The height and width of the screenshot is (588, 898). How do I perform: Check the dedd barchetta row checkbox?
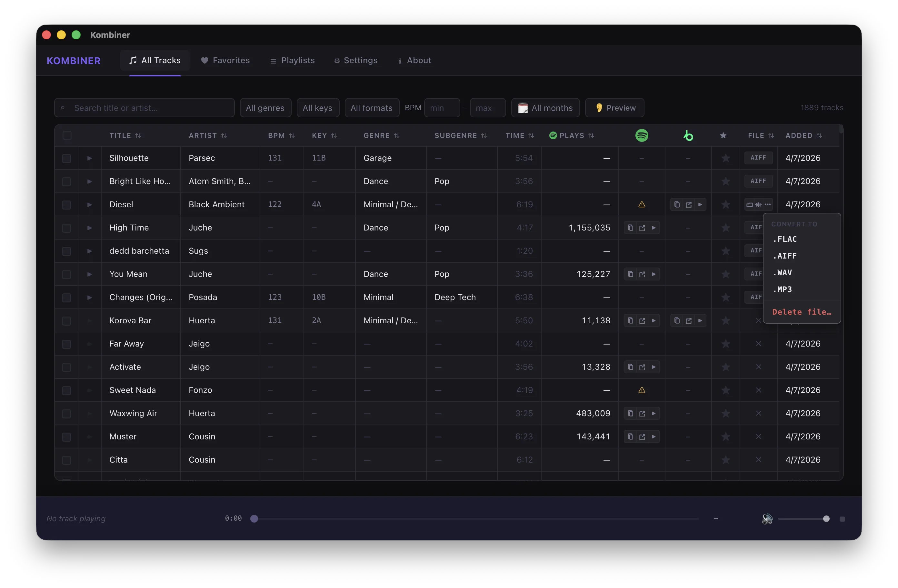66,251
